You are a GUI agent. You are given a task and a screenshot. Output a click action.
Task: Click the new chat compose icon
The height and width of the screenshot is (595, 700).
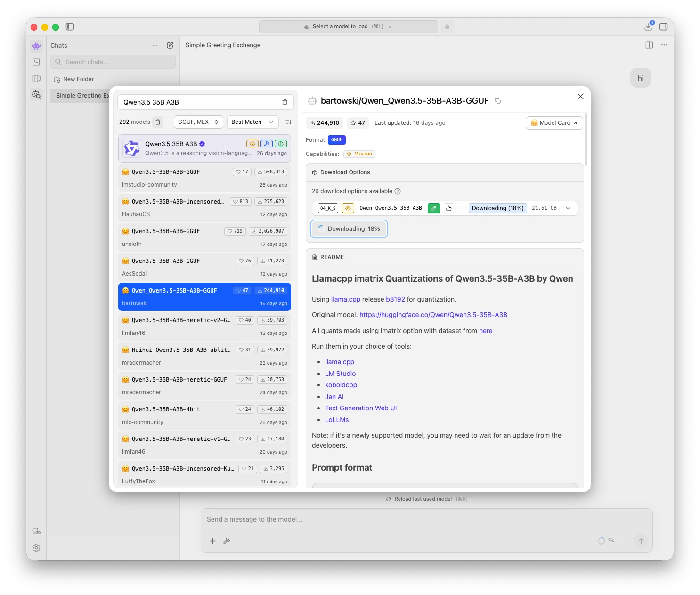170,45
